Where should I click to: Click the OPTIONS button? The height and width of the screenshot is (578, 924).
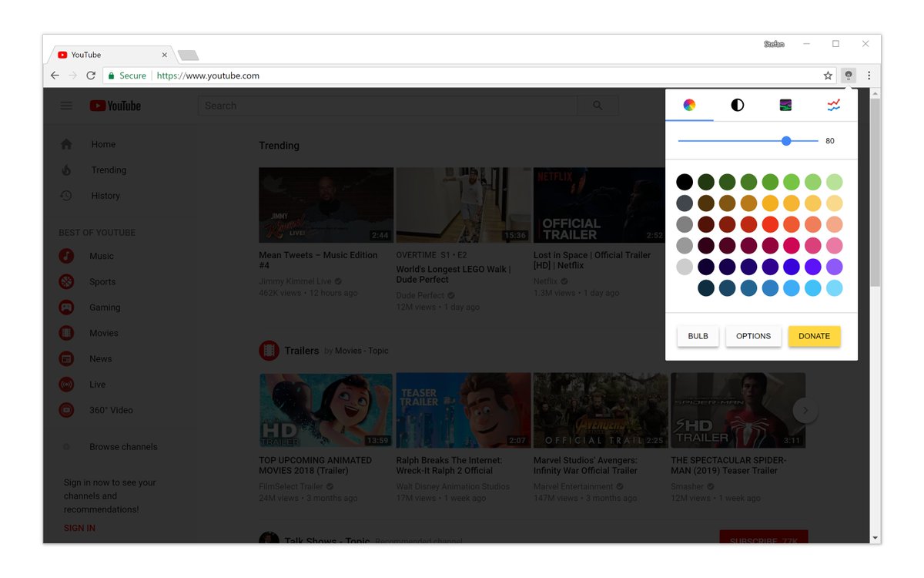[754, 336]
